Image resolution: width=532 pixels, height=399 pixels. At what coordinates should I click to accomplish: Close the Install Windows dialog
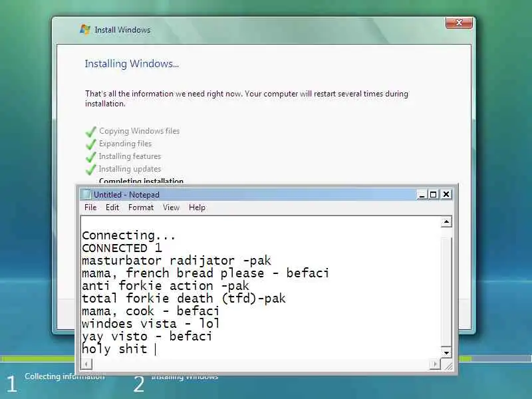point(459,23)
